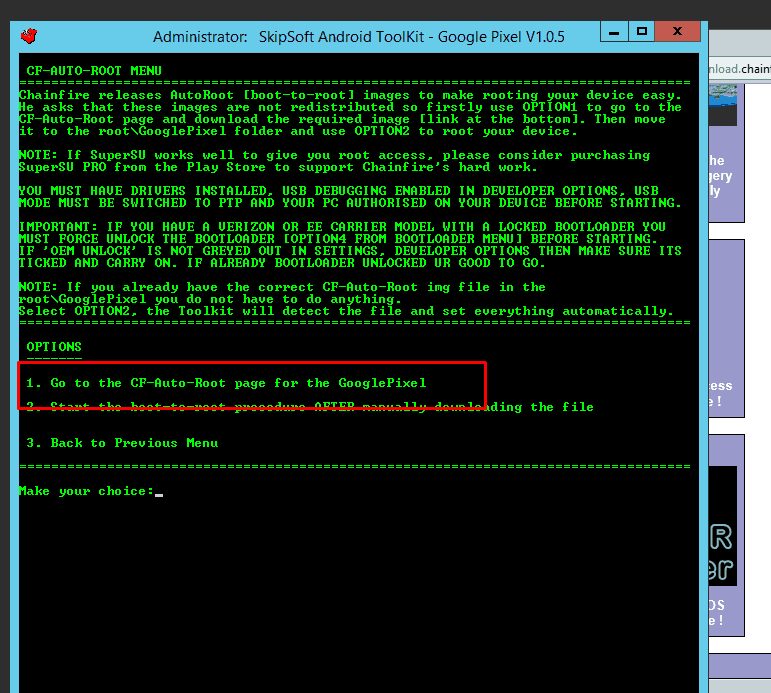
Task: Select option 1 'Go to the CF-Auto-Root page'
Action: click(226, 383)
